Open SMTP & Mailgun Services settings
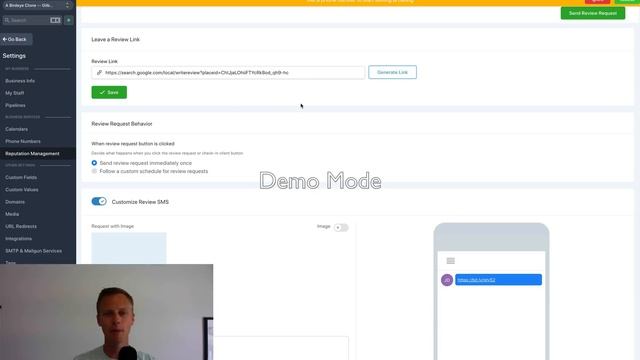 pyautogui.click(x=33, y=251)
